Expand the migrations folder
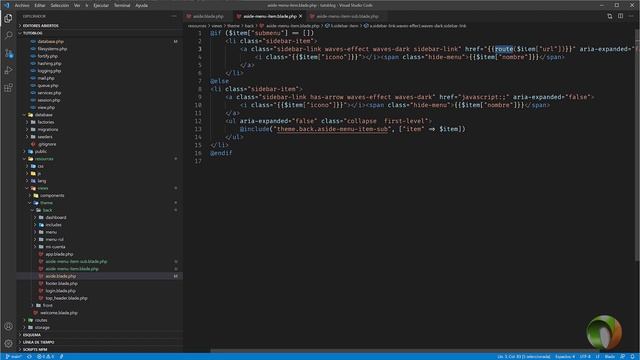 (48, 129)
